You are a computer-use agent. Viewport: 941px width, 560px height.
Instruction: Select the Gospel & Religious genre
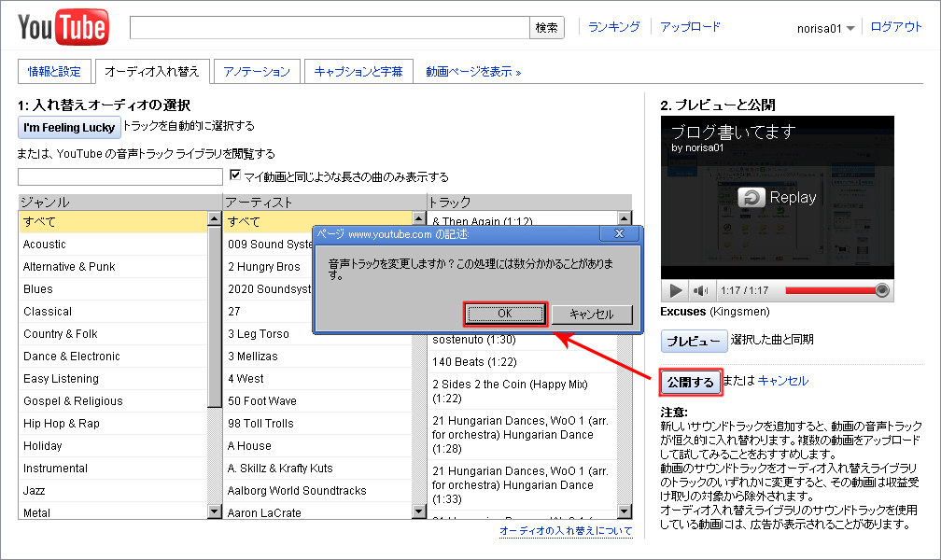point(113,401)
